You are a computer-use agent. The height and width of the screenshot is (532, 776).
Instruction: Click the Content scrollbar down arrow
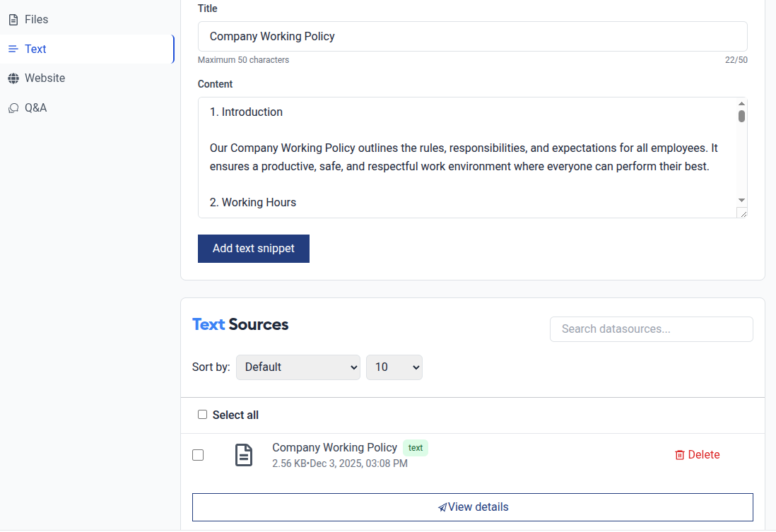click(741, 200)
